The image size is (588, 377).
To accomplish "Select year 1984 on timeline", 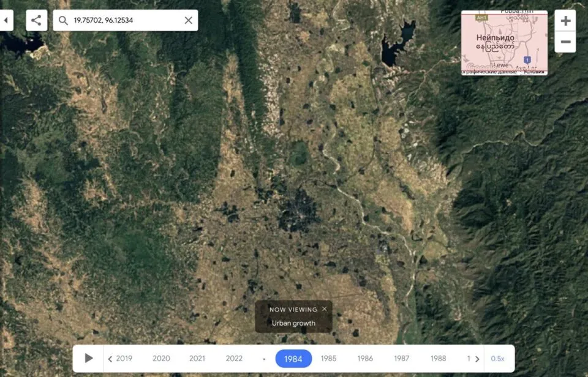I will coord(293,359).
